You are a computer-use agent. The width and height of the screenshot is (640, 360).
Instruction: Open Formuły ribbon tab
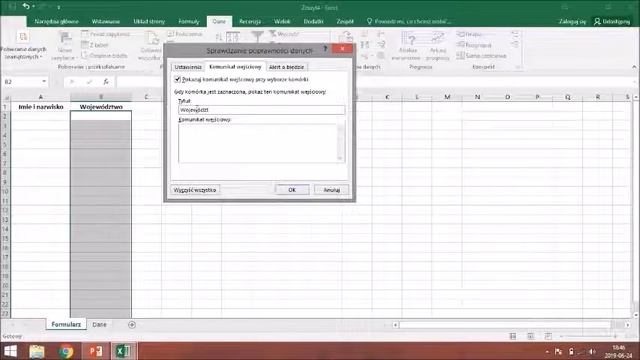189,21
